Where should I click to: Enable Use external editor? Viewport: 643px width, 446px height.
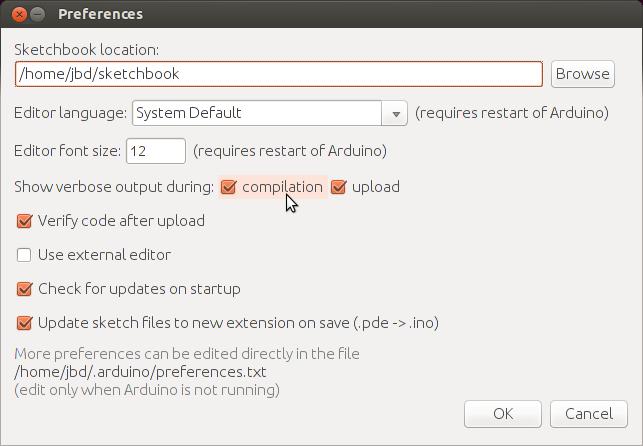(x=25, y=255)
